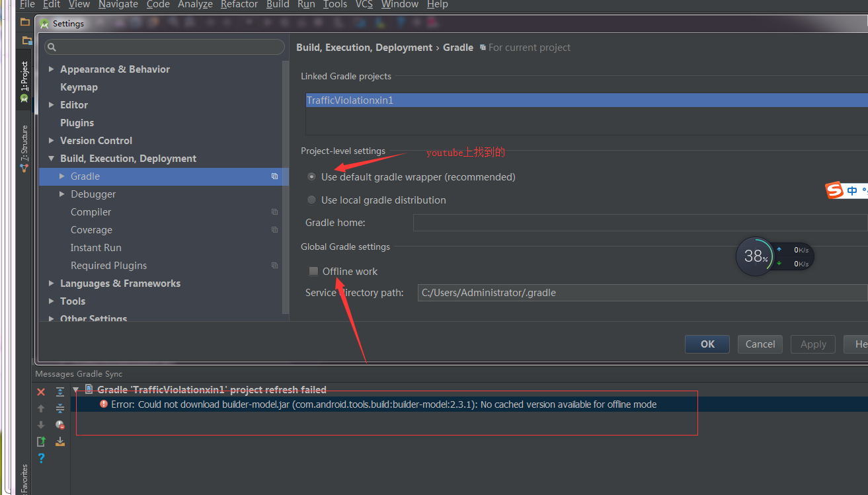Viewport: 868px width, 495px height.
Task: Open the VCS menu
Action: (364, 5)
